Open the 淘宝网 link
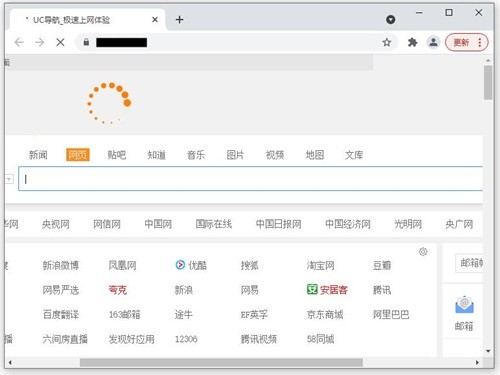 click(320, 265)
